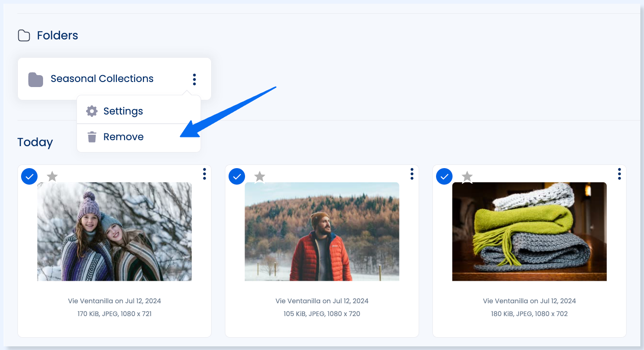644x350 pixels.
Task: Deselect the winter girls photo checkmark
Action: 29,176
